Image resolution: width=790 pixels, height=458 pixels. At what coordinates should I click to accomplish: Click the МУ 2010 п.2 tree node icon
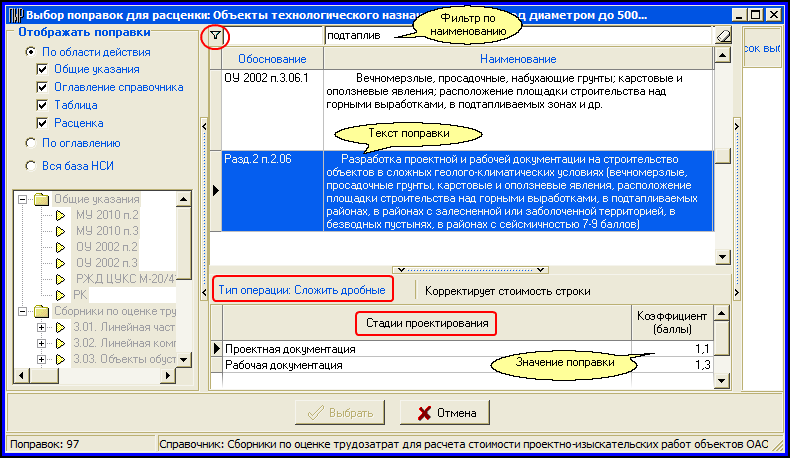tap(60, 215)
